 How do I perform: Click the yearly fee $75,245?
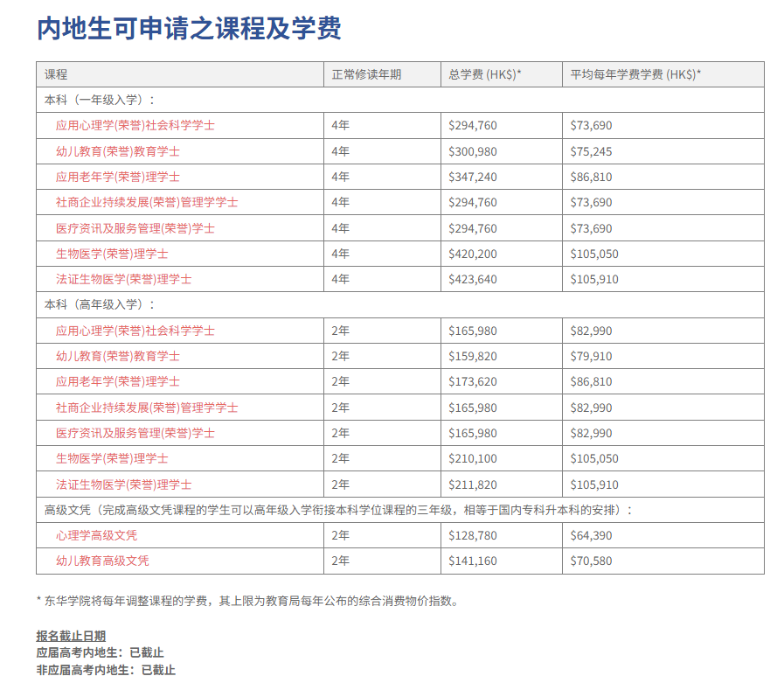click(591, 151)
